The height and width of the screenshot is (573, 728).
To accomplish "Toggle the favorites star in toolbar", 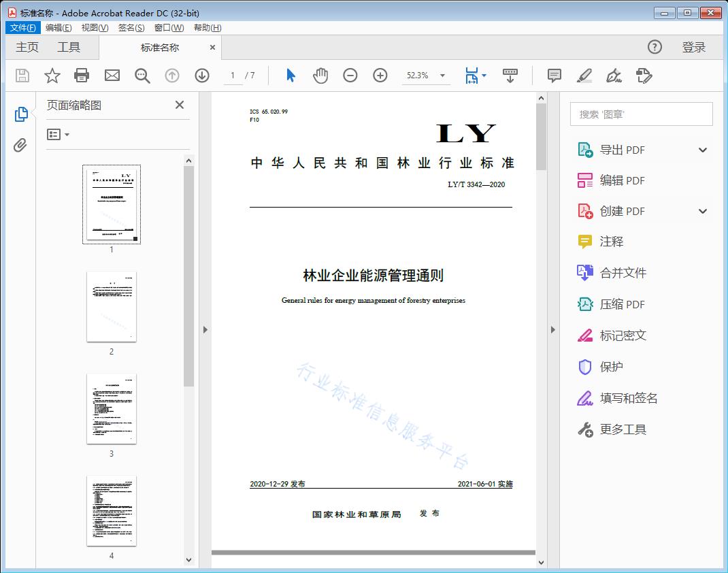I will (52, 76).
